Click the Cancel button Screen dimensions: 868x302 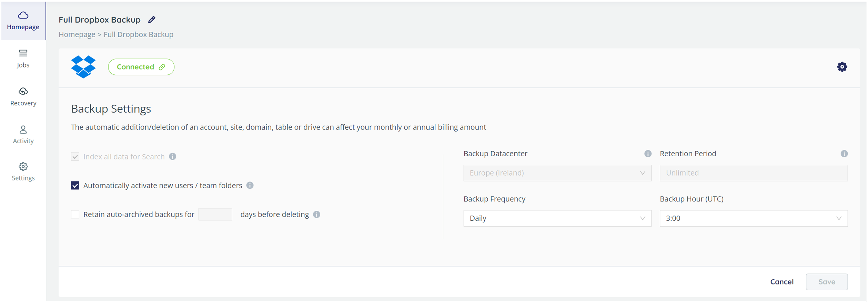click(x=782, y=282)
